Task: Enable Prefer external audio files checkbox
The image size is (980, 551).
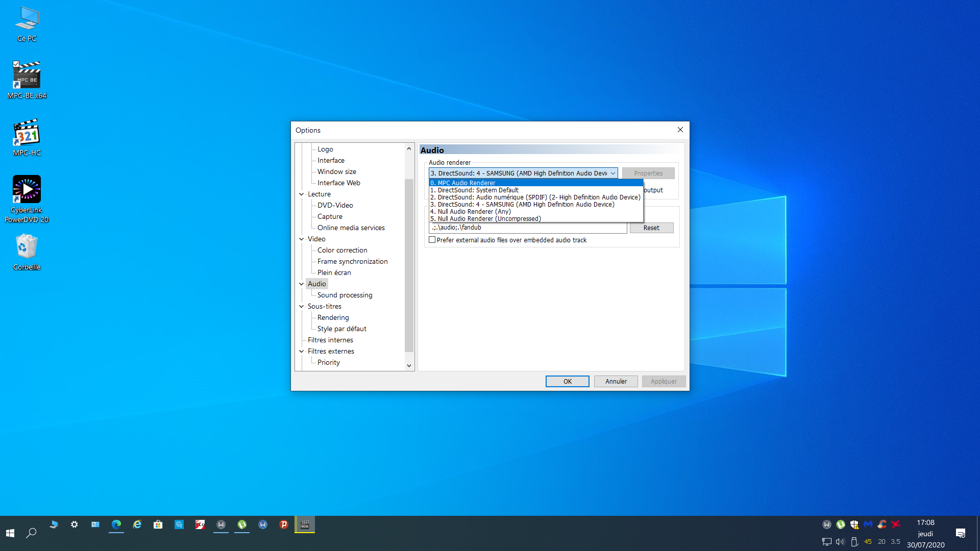Action: [x=432, y=240]
